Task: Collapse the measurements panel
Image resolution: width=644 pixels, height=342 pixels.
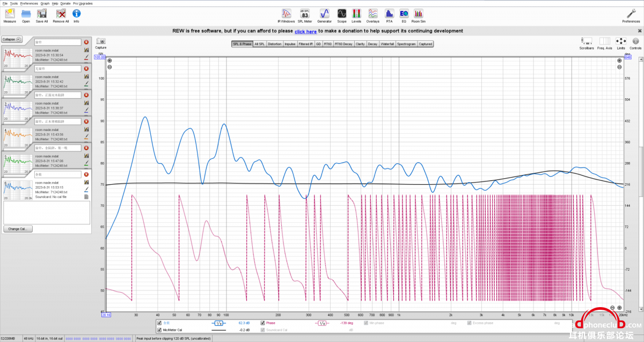Action: coord(11,39)
